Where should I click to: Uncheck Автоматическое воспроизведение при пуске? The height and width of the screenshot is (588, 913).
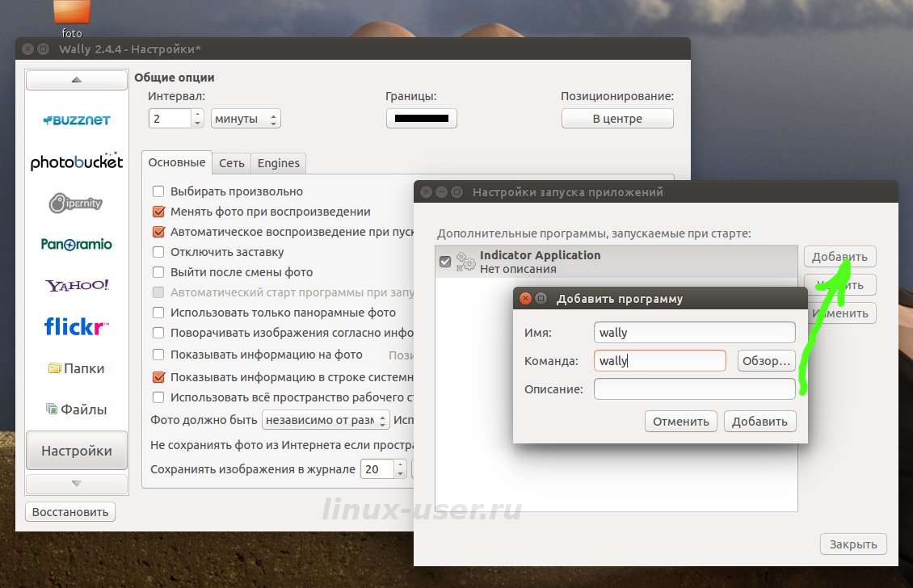pos(158,232)
